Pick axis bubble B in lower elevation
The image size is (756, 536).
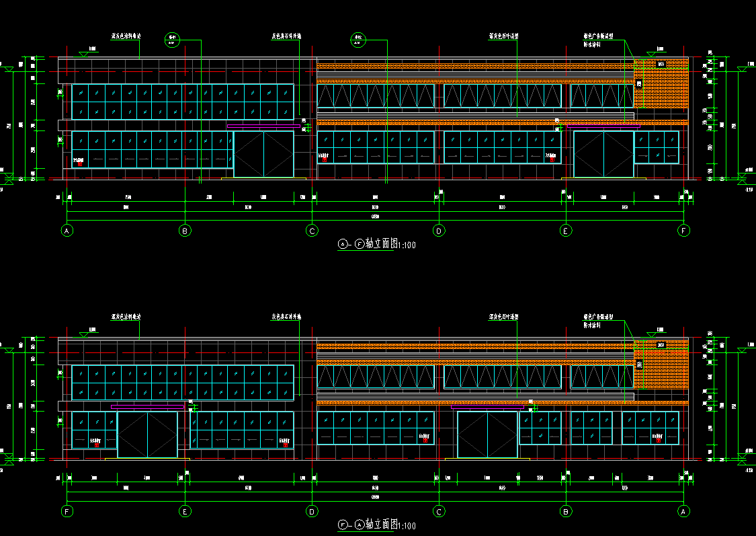pos(566,511)
